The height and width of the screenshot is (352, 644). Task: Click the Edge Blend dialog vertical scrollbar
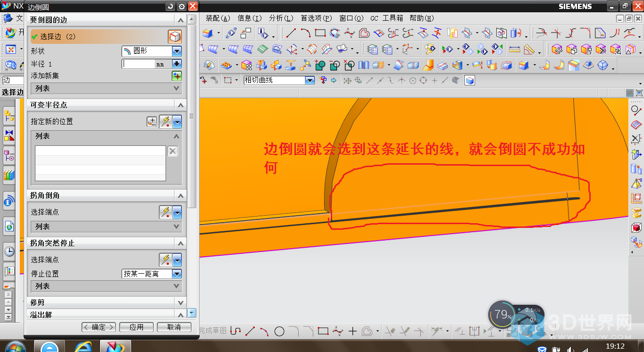click(x=192, y=116)
